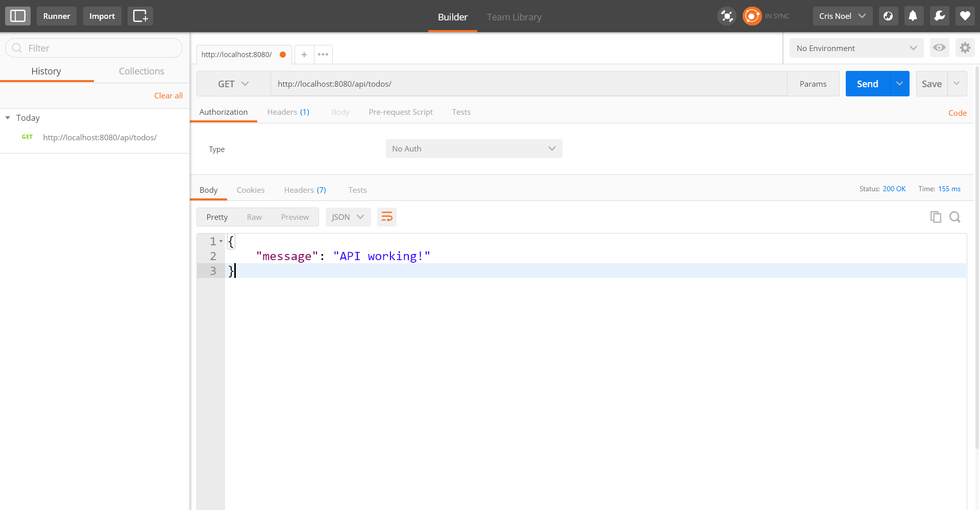The height and width of the screenshot is (510, 980).
Task: Toggle the sidebar panel icon
Action: click(18, 16)
